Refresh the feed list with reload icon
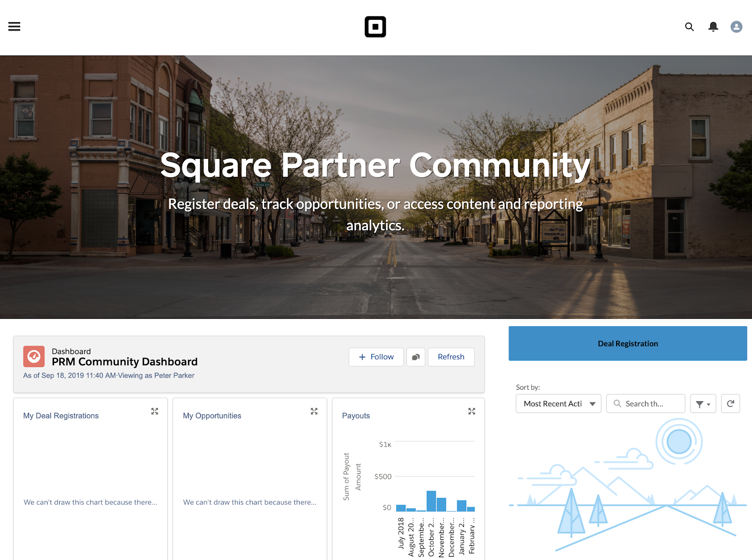This screenshot has width=752, height=560. (x=730, y=403)
